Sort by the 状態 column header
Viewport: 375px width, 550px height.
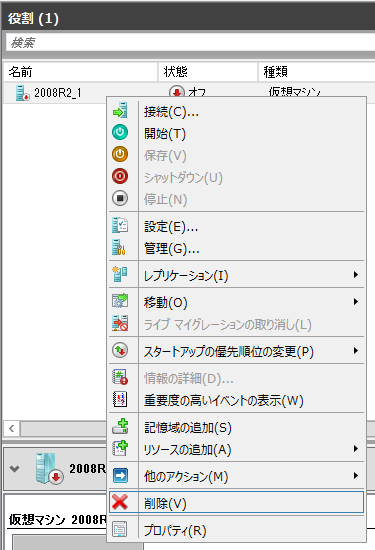[208, 72]
